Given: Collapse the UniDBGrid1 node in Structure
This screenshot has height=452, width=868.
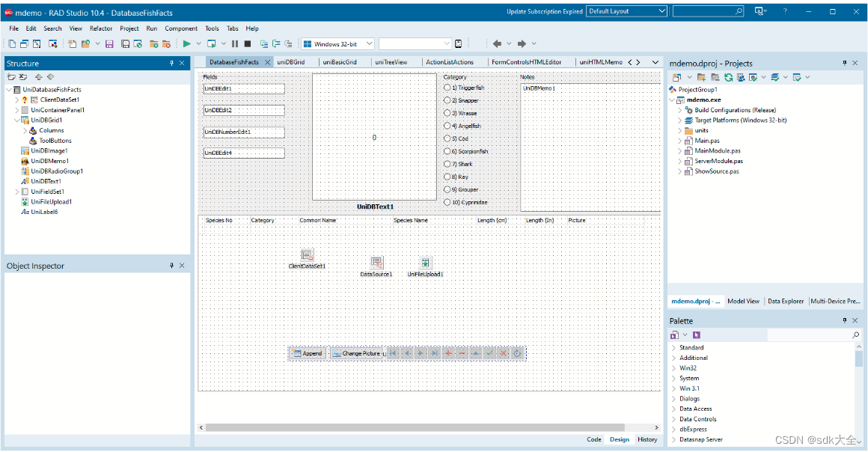Looking at the screenshot, I should [x=16, y=120].
